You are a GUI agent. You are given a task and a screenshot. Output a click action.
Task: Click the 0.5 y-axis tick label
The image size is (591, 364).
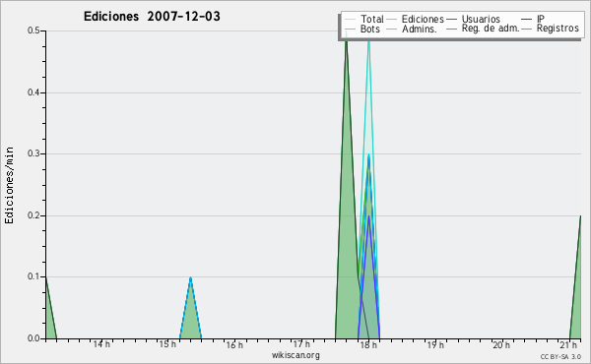pos(34,30)
